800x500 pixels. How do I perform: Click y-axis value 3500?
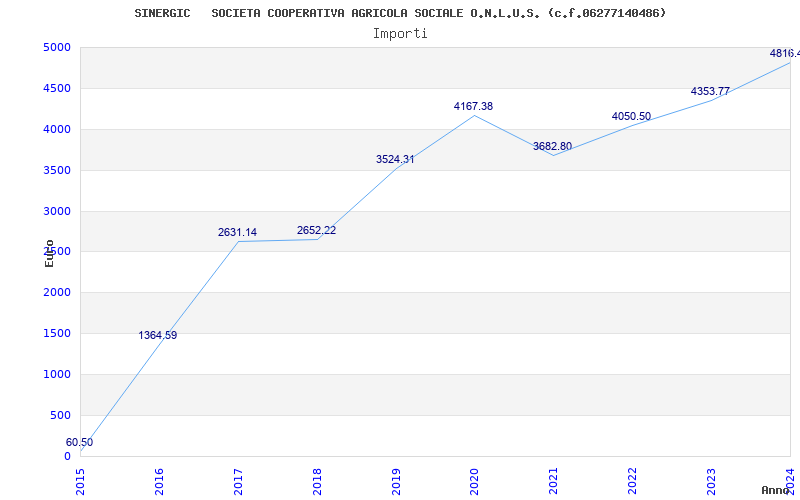click(x=57, y=170)
